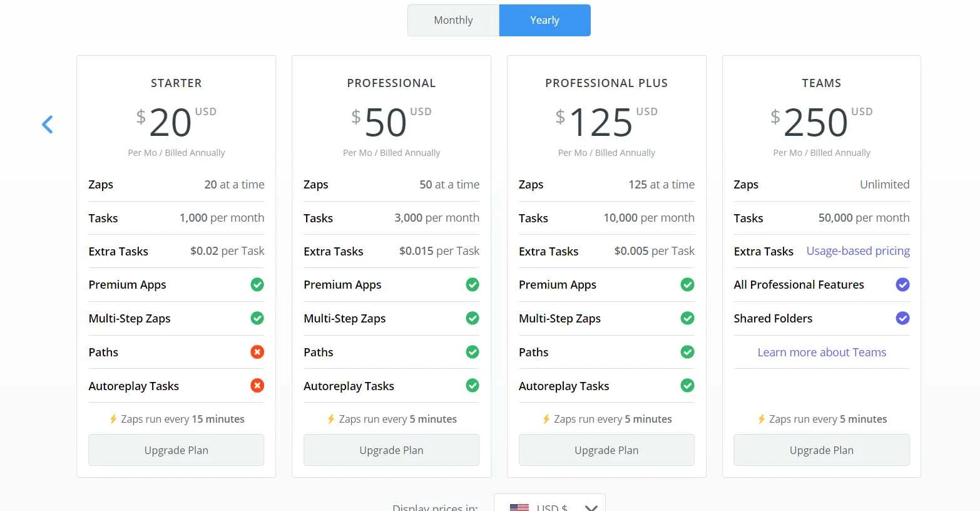
Task: Click the green check next to Starter Multi-Step Zaps
Action: (x=257, y=318)
